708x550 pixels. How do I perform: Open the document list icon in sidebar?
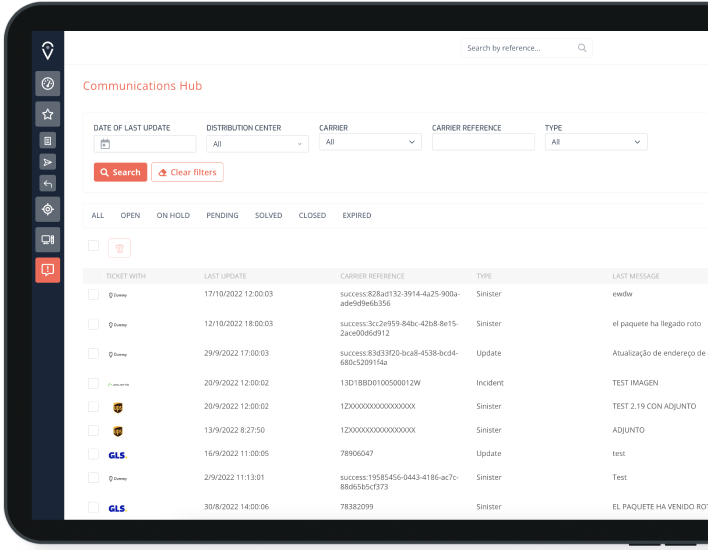[x=47, y=141]
